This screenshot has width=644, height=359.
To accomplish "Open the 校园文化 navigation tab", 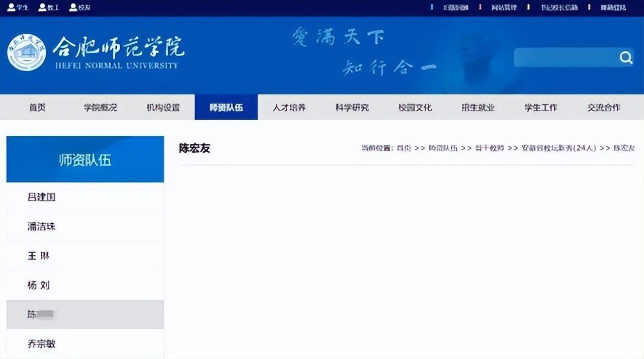I will point(415,107).
